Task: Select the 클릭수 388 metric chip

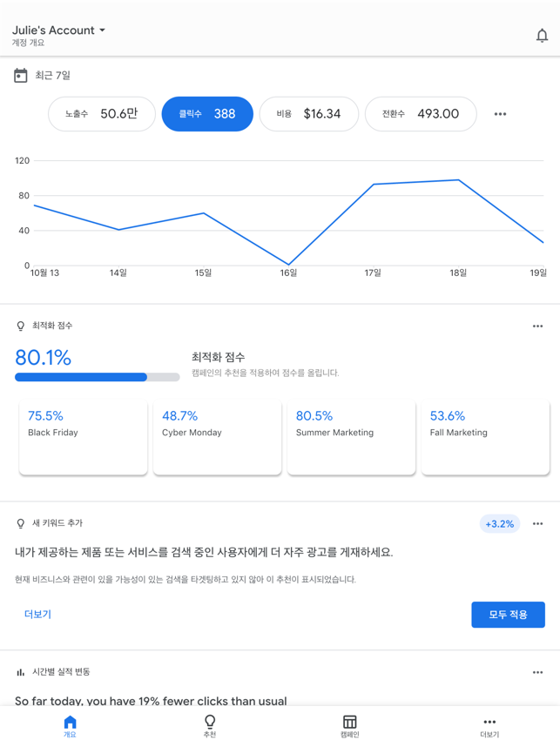Action: click(x=207, y=114)
